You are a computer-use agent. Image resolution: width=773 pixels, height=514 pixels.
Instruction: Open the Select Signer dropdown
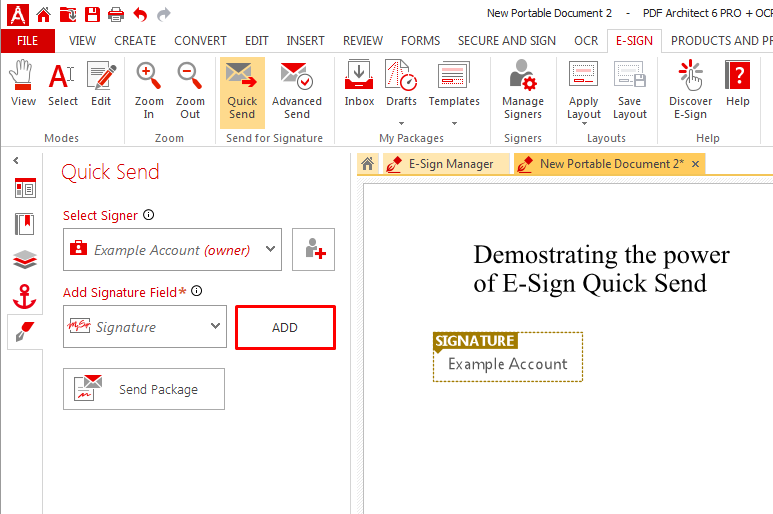pyautogui.click(x=172, y=249)
